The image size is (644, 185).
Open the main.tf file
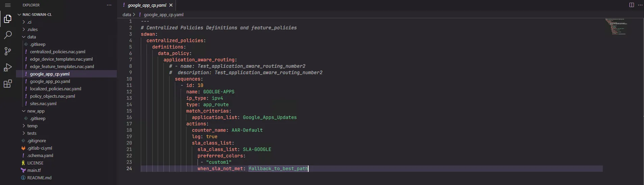coord(34,170)
